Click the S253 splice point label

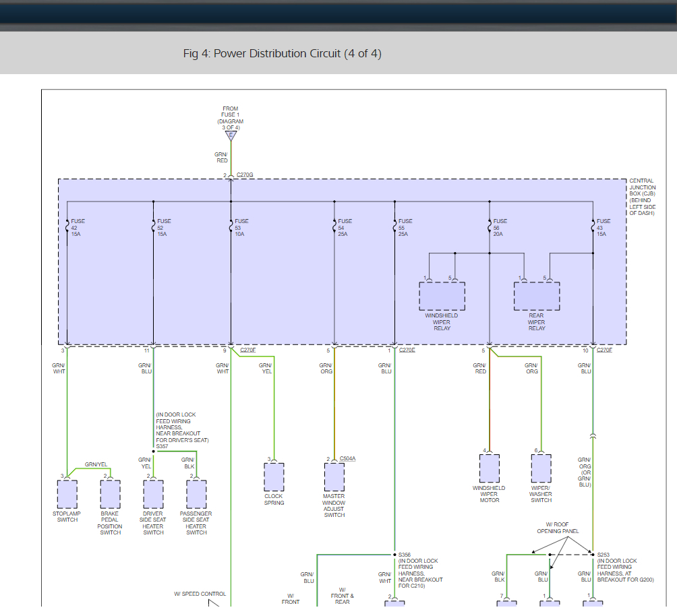tap(603, 555)
